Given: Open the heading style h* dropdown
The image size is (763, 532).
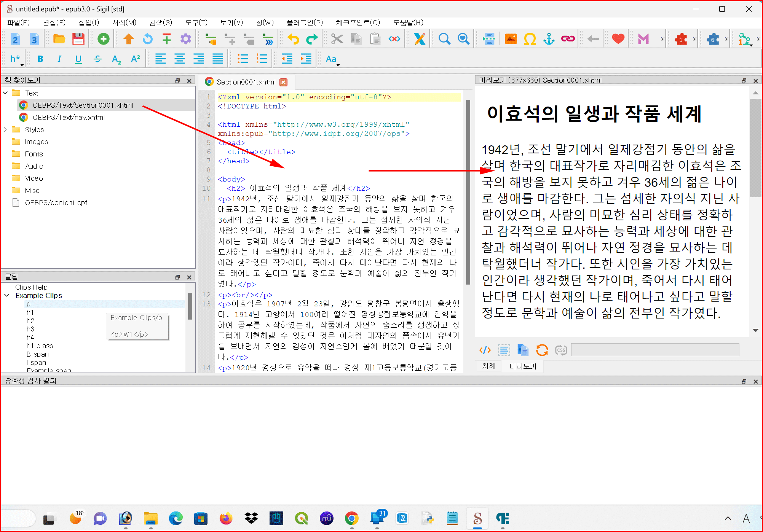Looking at the screenshot, I should click(x=16, y=59).
